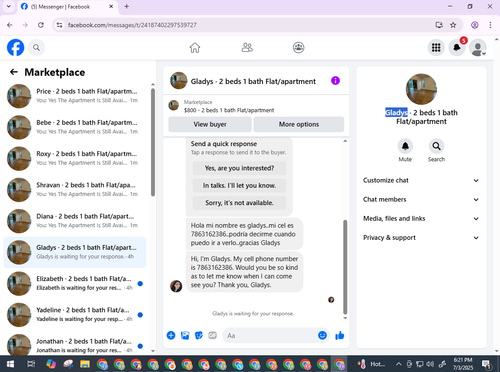Click Gladys sender avatar beside message
This screenshot has width=500, height=372.
[x=176, y=286]
